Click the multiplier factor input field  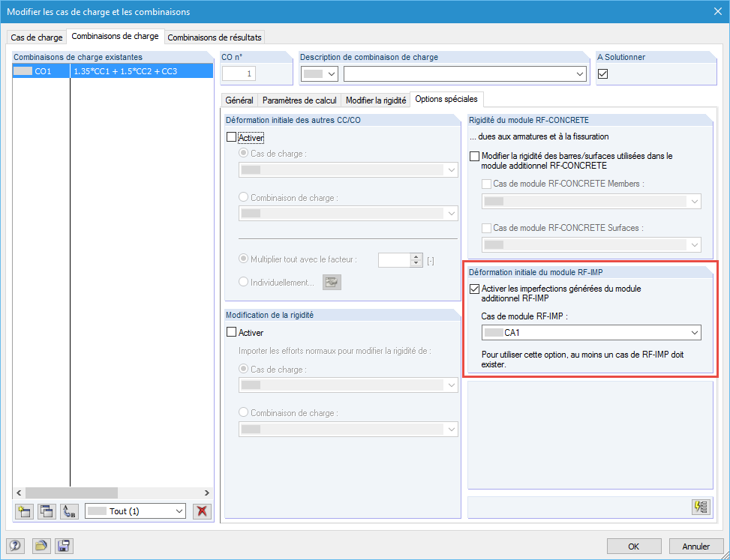(395, 260)
